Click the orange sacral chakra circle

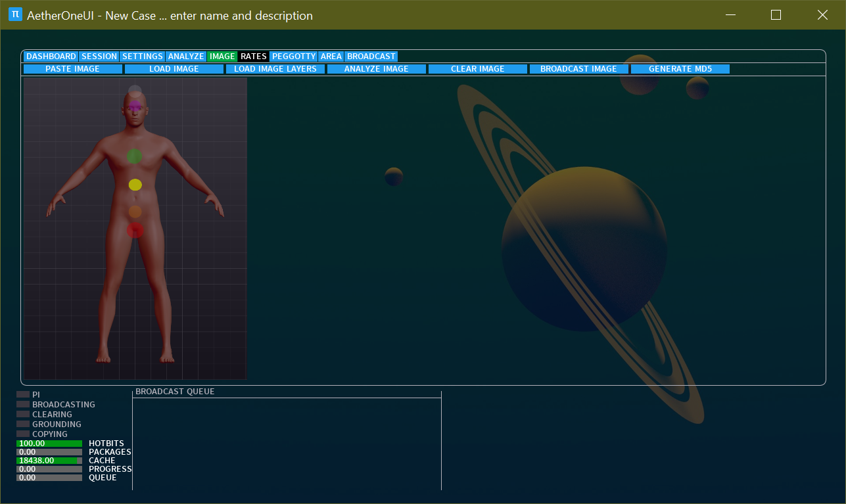135,212
